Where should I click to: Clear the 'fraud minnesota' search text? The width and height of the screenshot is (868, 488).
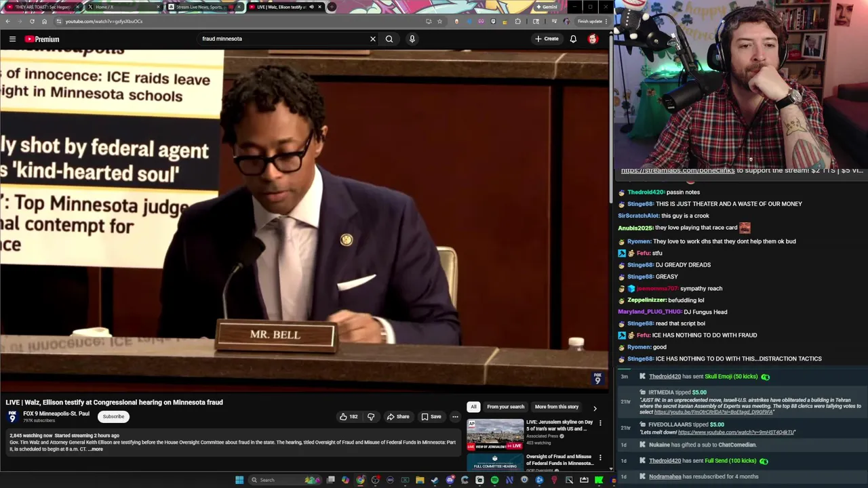tap(372, 39)
